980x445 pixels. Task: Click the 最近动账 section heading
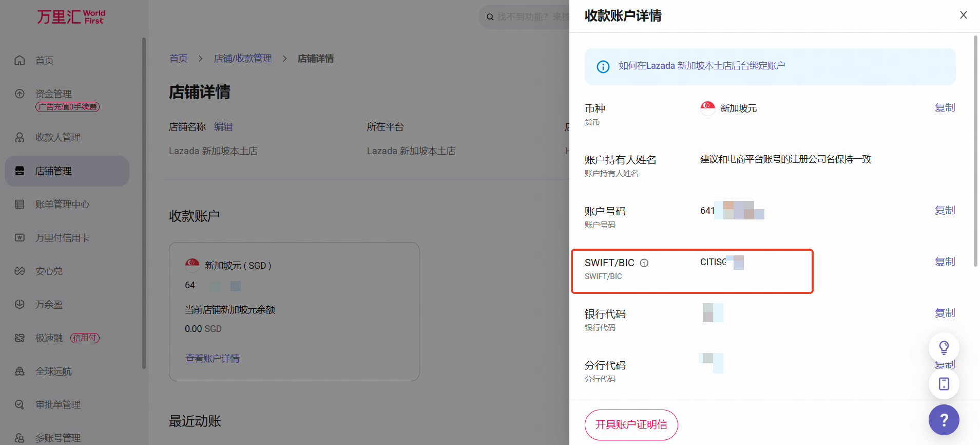(195, 422)
